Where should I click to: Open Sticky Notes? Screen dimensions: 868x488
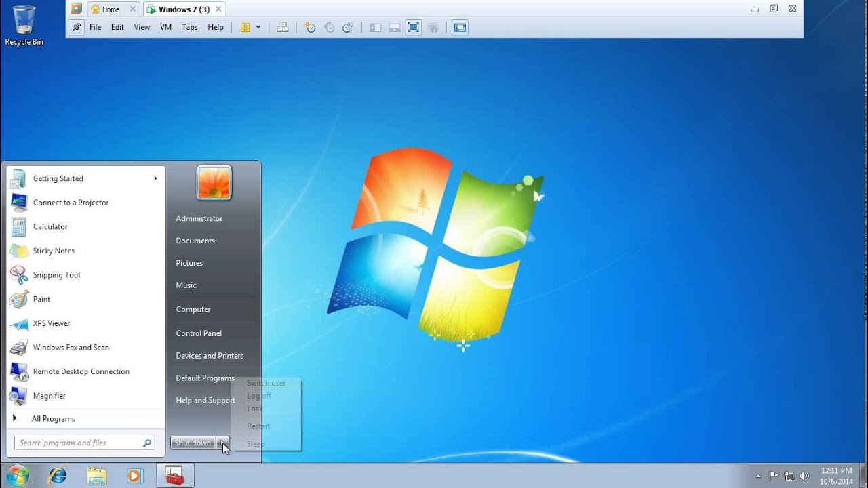click(x=85, y=251)
